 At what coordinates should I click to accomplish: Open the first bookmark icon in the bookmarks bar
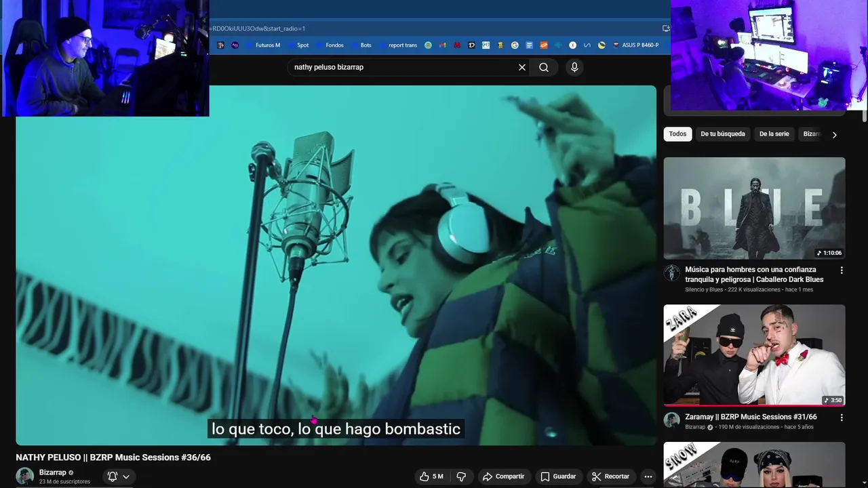tap(220, 45)
